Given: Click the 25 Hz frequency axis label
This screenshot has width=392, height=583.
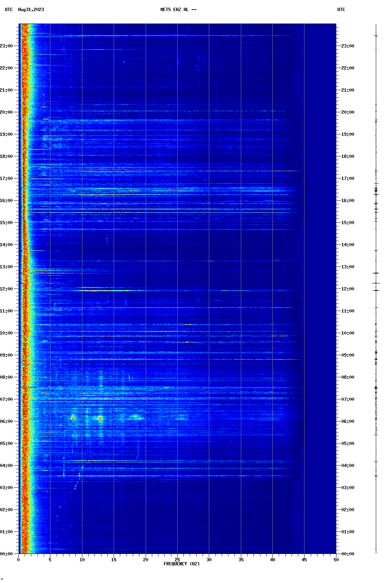Looking at the screenshot, I should coord(177,560).
